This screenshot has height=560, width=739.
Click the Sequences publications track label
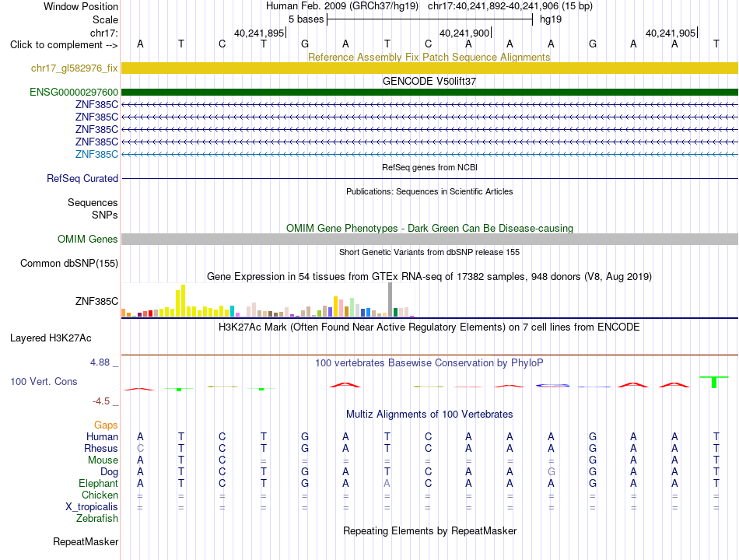click(x=93, y=203)
